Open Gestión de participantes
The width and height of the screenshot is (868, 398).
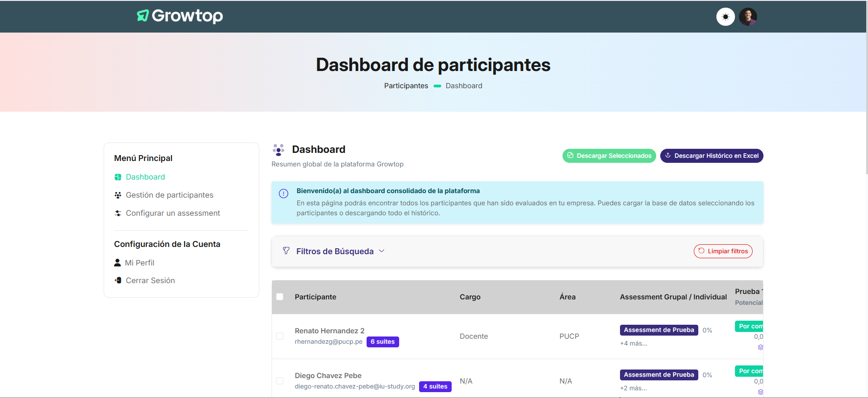pyautogui.click(x=169, y=195)
